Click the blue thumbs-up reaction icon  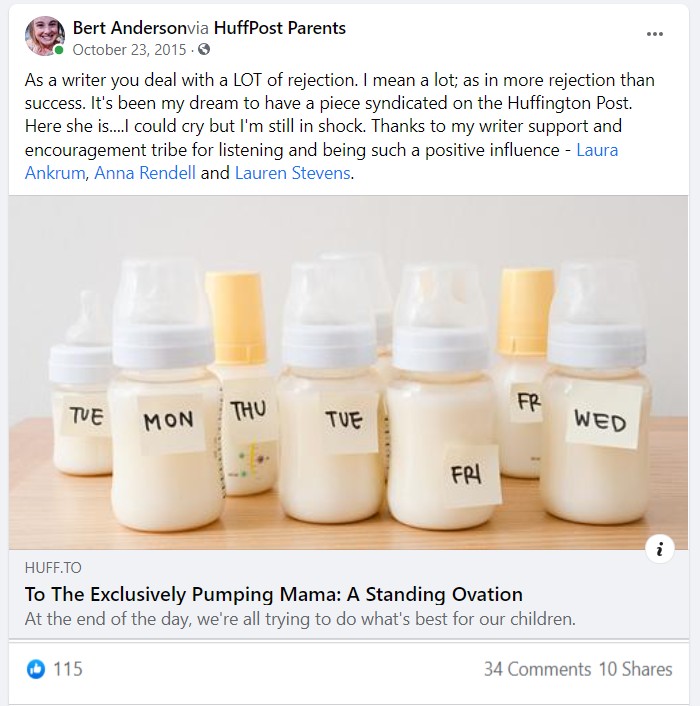pos(36,669)
